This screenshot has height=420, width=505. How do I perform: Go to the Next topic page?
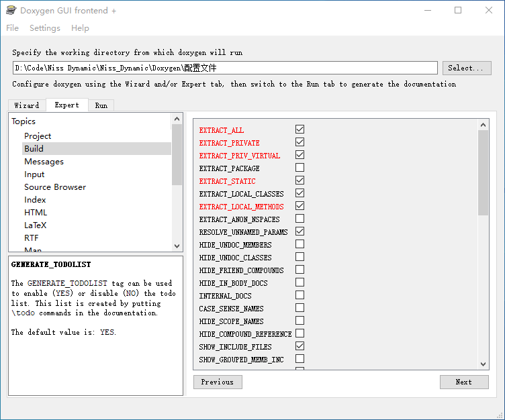click(464, 382)
